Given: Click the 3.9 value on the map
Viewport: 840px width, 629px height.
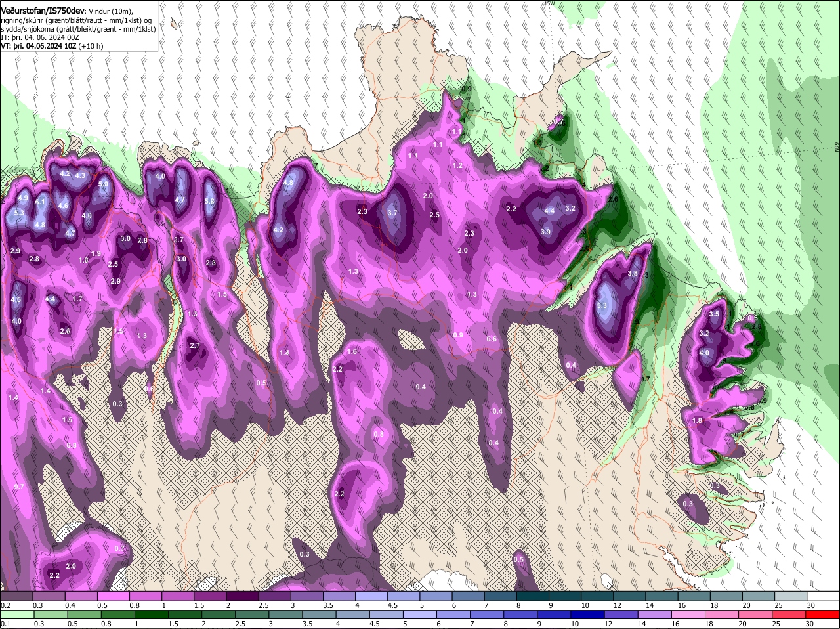Looking at the screenshot, I should click(545, 232).
